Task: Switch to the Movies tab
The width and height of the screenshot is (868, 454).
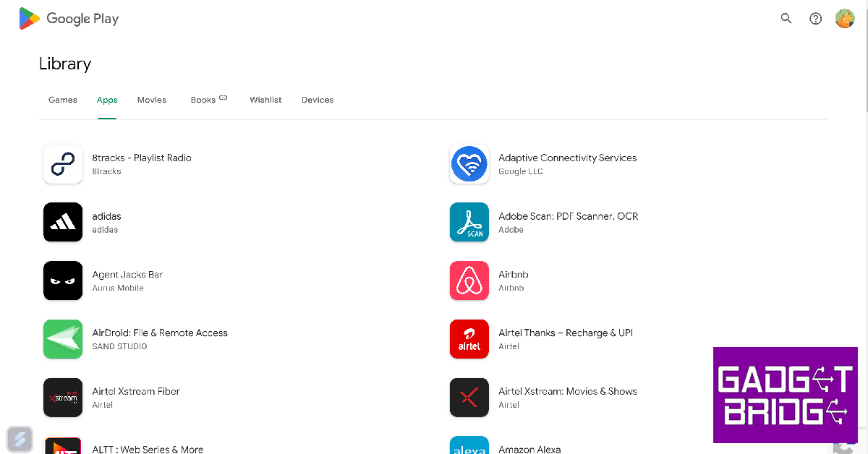Action: coord(152,100)
